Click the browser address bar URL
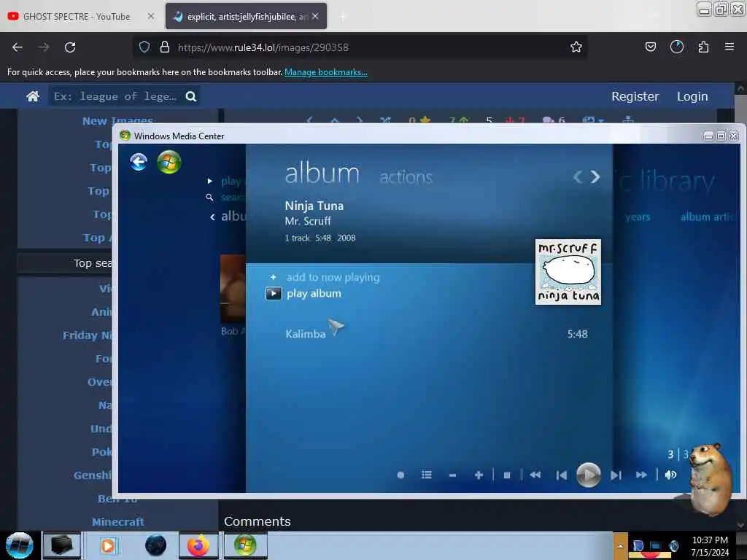The image size is (747, 560). coord(263,47)
